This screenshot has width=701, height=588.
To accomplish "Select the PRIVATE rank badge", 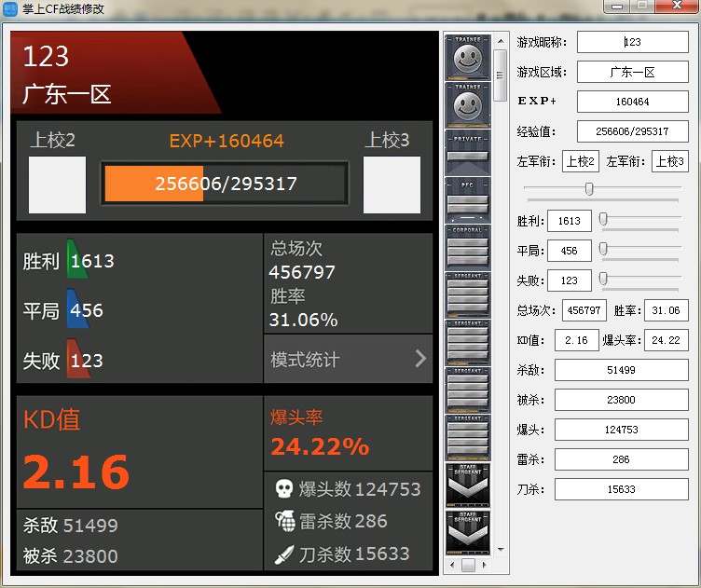I will (x=468, y=153).
